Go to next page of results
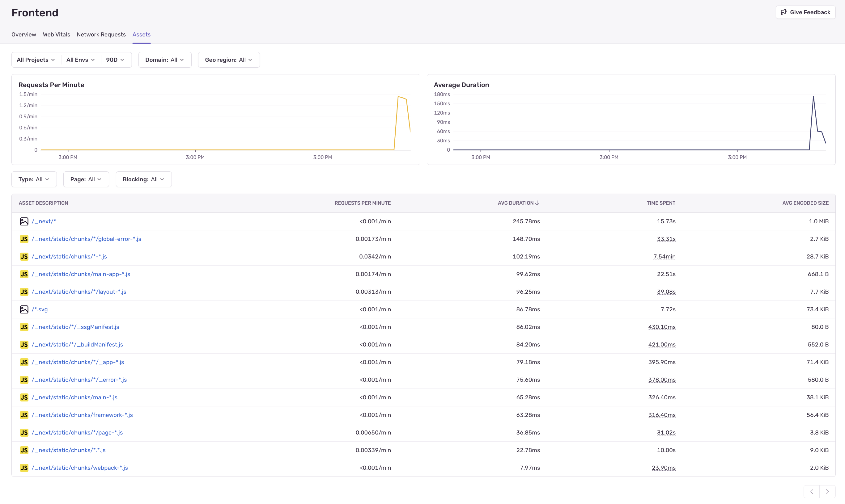Image resolution: width=845 pixels, height=504 pixels. pos(827,491)
